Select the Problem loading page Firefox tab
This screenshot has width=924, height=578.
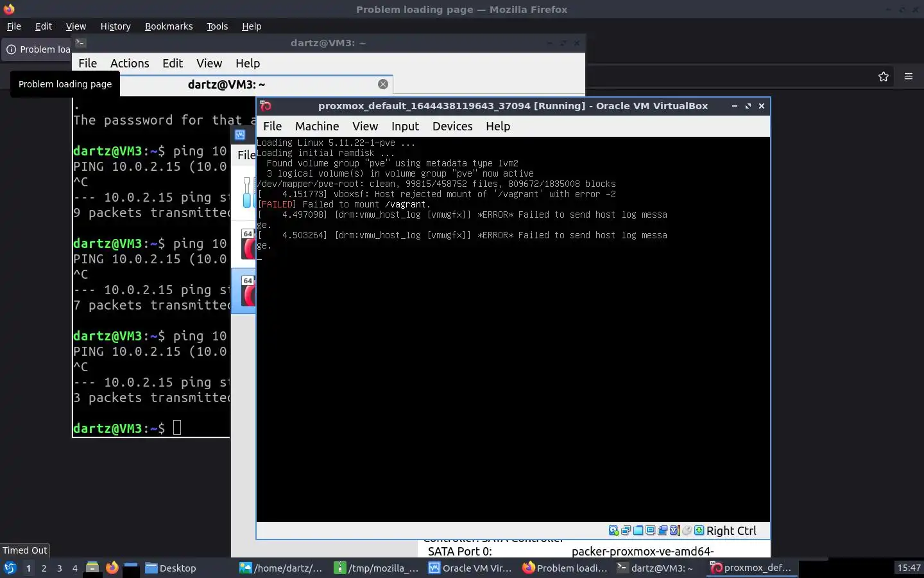(37, 49)
